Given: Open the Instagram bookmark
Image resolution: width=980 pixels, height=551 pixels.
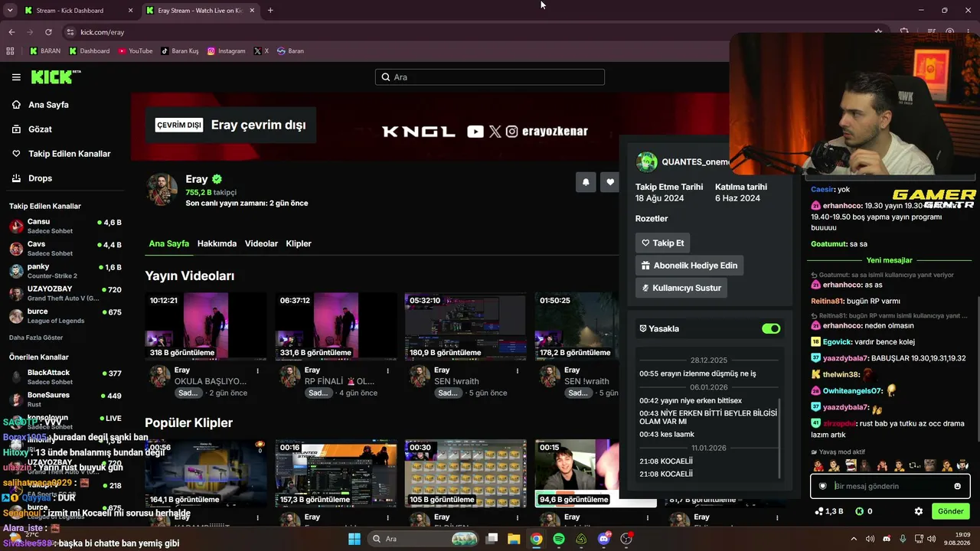Looking at the screenshot, I should tap(227, 51).
